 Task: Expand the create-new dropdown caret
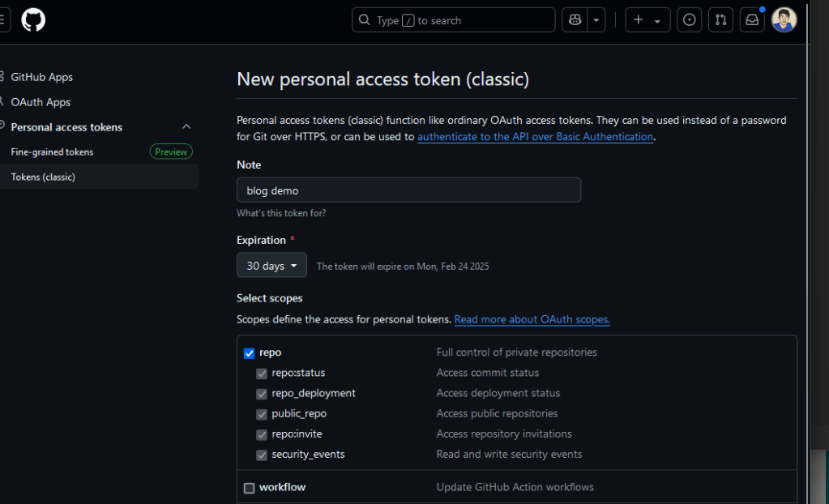coord(657,21)
